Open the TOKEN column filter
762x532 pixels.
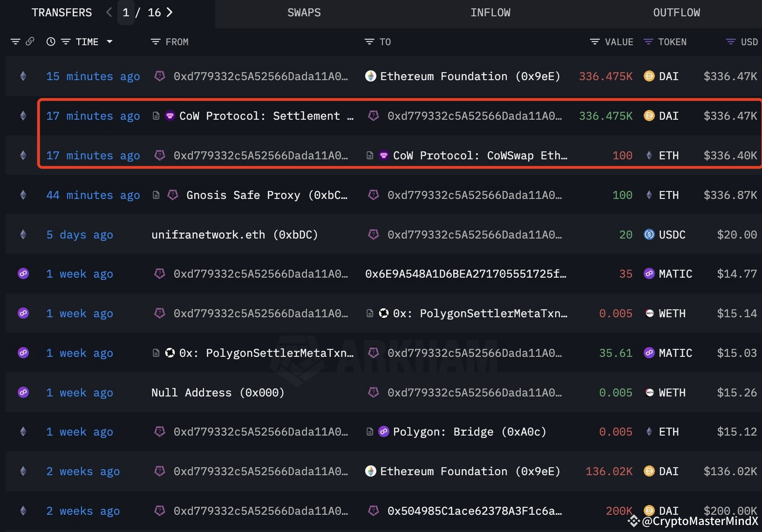click(648, 42)
